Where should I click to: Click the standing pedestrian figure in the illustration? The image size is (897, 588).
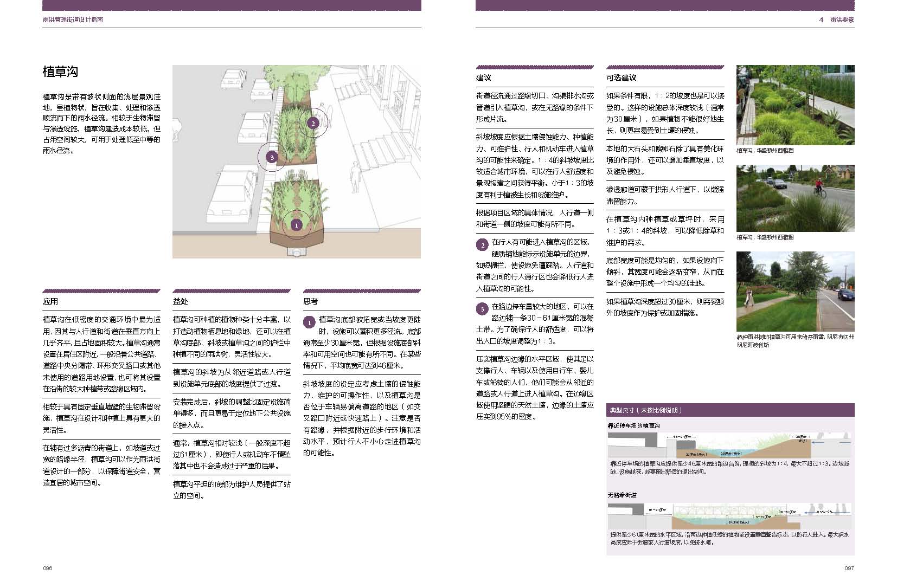click(x=355, y=177)
